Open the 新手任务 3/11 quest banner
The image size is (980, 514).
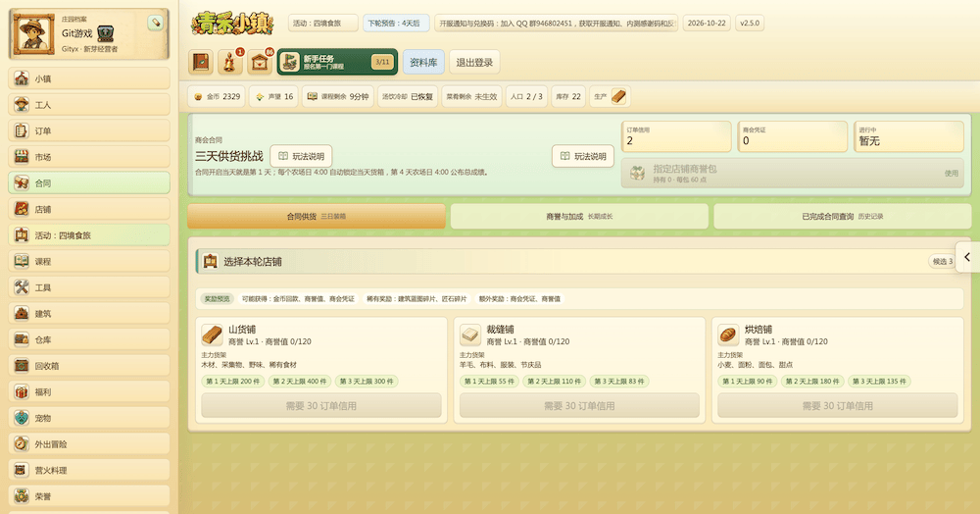pos(337,62)
